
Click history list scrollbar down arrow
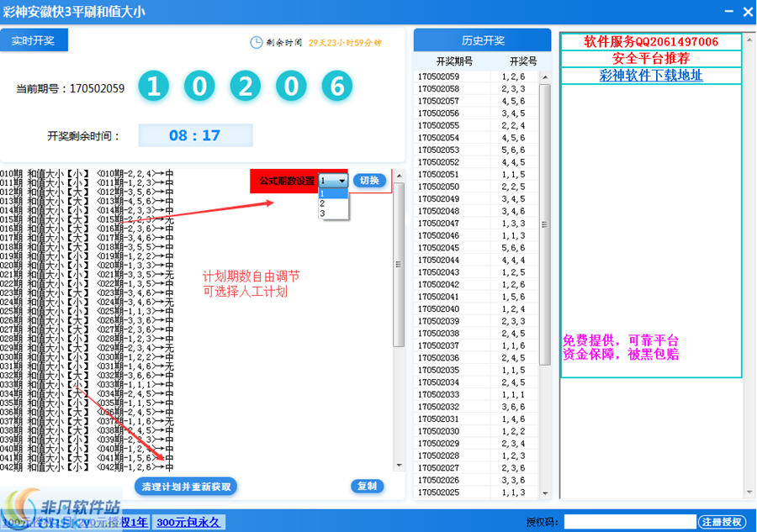tap(545, 493)
